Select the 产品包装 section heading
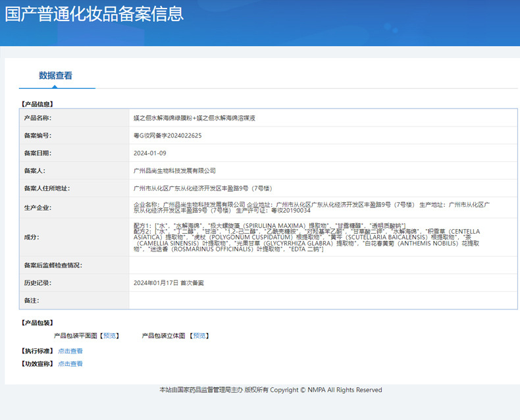This screenshot has height=420, width=520. click(37, 323)
